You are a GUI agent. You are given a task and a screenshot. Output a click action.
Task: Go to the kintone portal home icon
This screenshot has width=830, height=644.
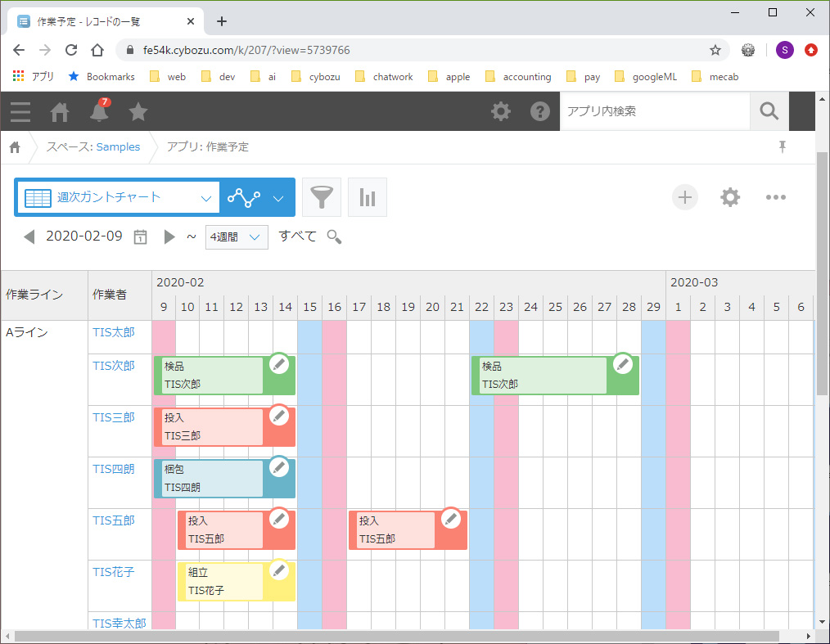click(x=59, y=111)
